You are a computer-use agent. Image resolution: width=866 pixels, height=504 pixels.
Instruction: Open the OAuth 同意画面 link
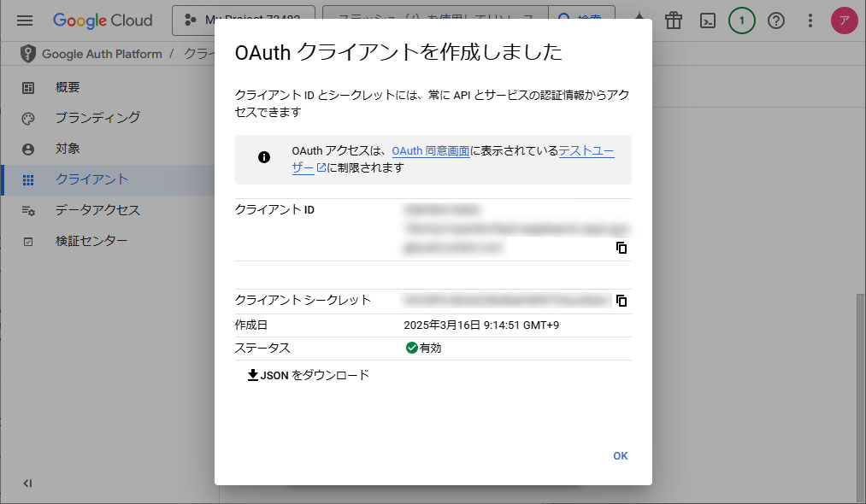tap(430, 150)
